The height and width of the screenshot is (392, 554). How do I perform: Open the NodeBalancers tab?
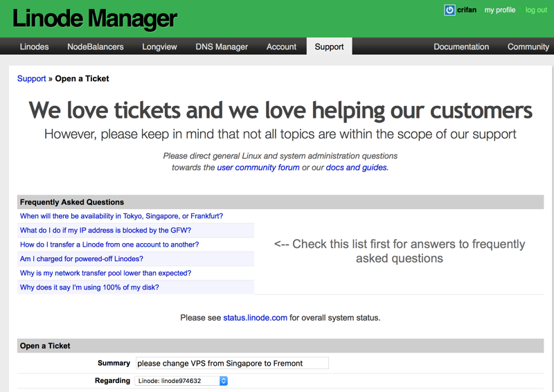pos(96,46)
